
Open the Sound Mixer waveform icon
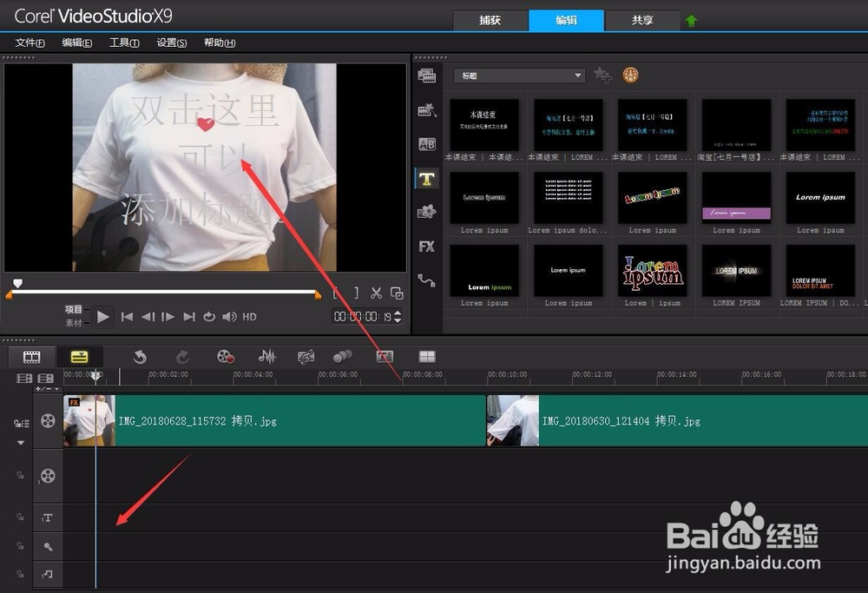(x=266, y=357)
